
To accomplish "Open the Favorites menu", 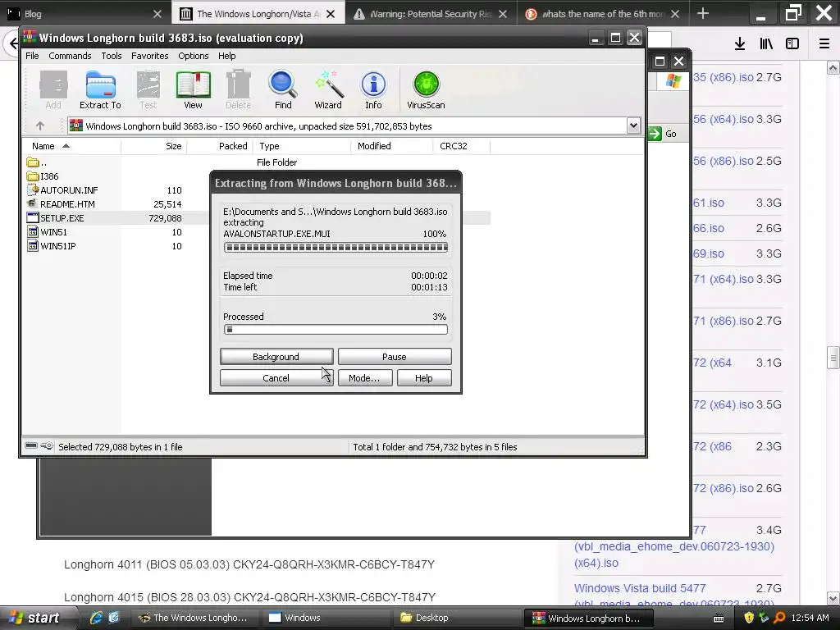I will 149,56.
